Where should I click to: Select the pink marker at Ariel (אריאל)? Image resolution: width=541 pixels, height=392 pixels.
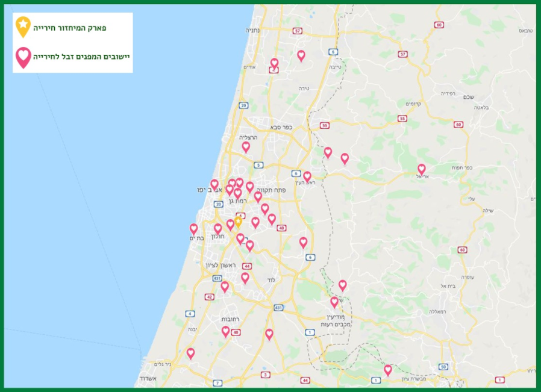click(x=421, y=169)
